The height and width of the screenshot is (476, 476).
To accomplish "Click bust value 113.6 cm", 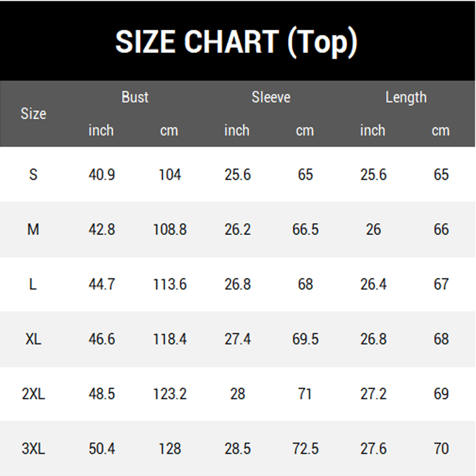I will 170,284.
